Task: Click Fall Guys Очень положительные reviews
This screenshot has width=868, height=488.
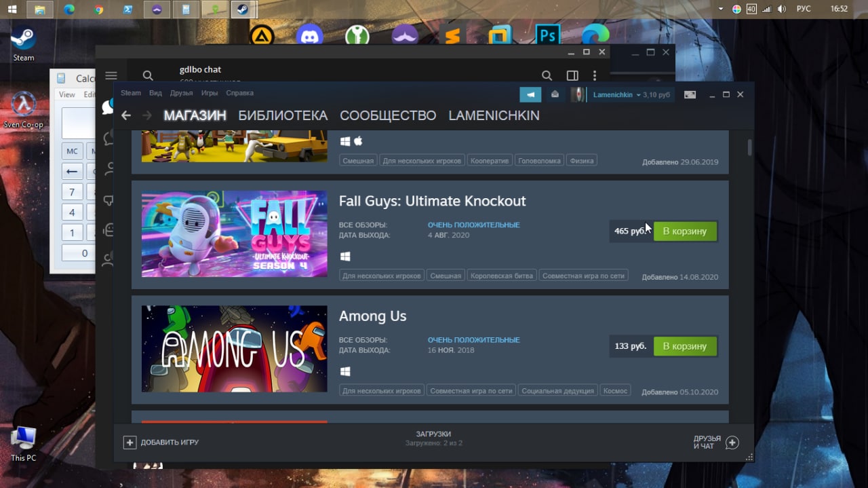Action: click(x=473, y=225)
